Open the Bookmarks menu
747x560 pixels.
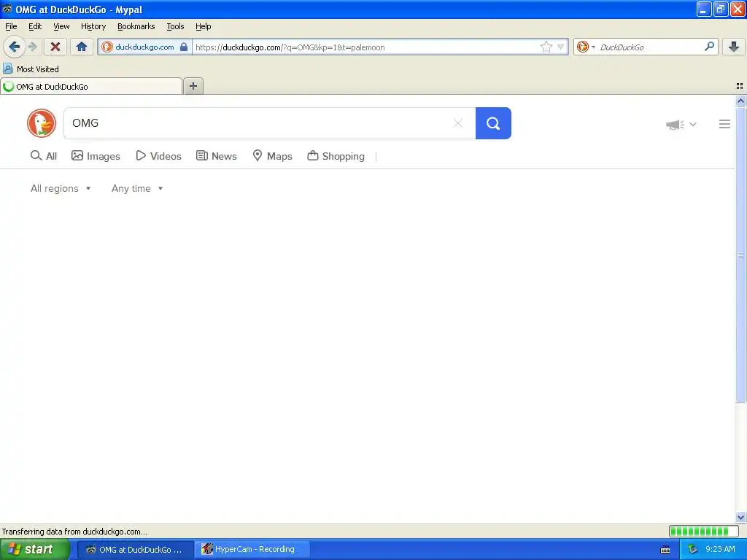pyautogui.click(x=136, y=26)
